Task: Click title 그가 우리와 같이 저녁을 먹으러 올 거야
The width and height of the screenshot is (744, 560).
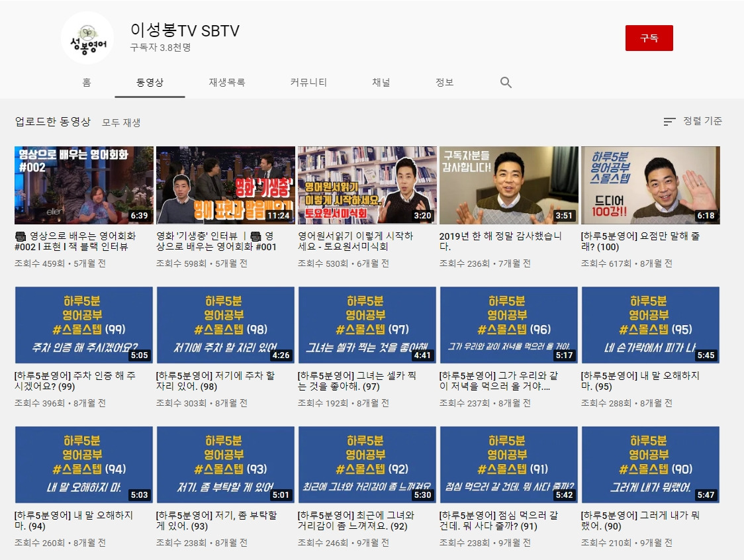Action: pos(498,381)
